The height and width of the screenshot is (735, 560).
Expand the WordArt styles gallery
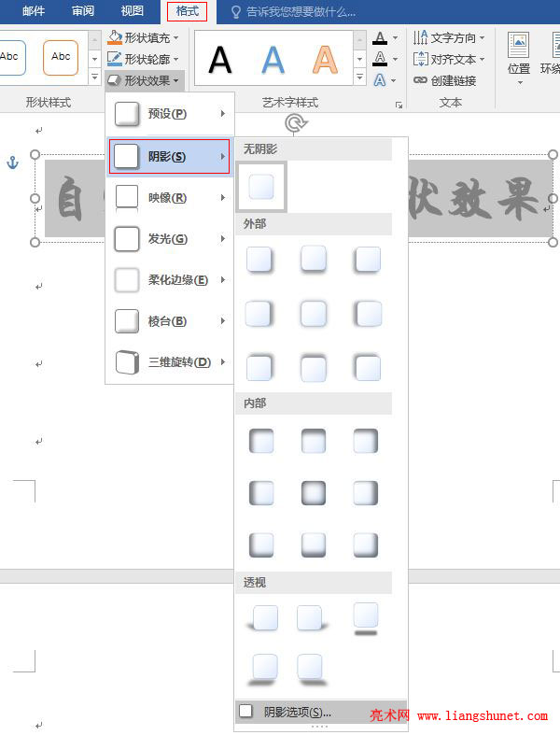[359, 77]
